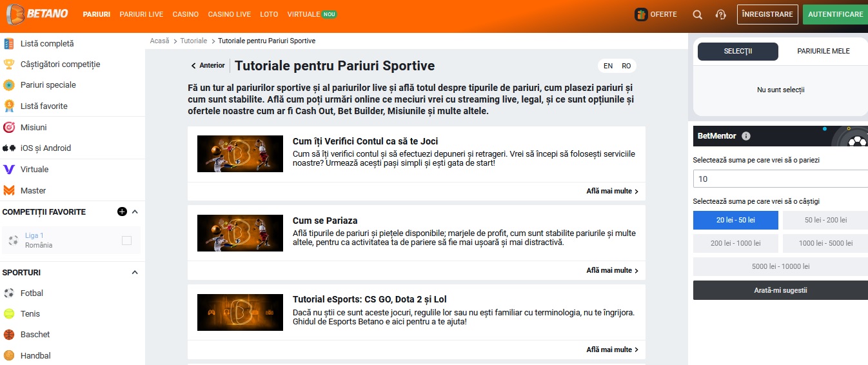Click the Oferte gift icon
The image size is (868, 365).
click(x=641, y=14)
